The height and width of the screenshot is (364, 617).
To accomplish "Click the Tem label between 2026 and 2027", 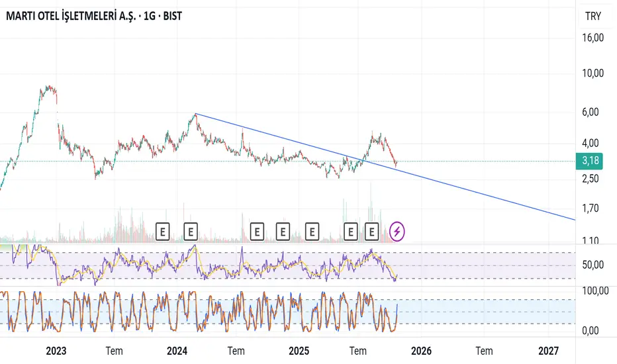I will point(484,351).
